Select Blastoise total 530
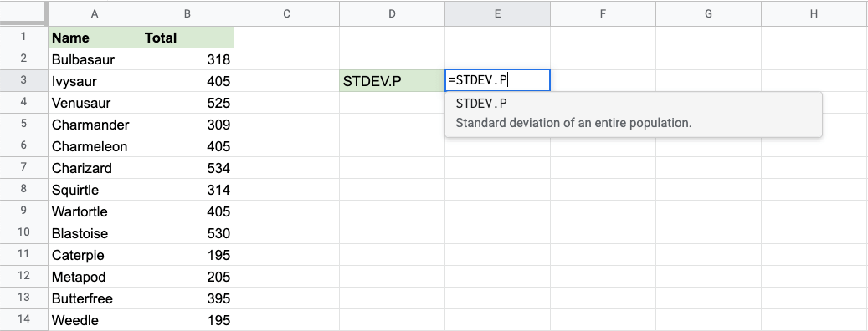 (x=187, y=233)
